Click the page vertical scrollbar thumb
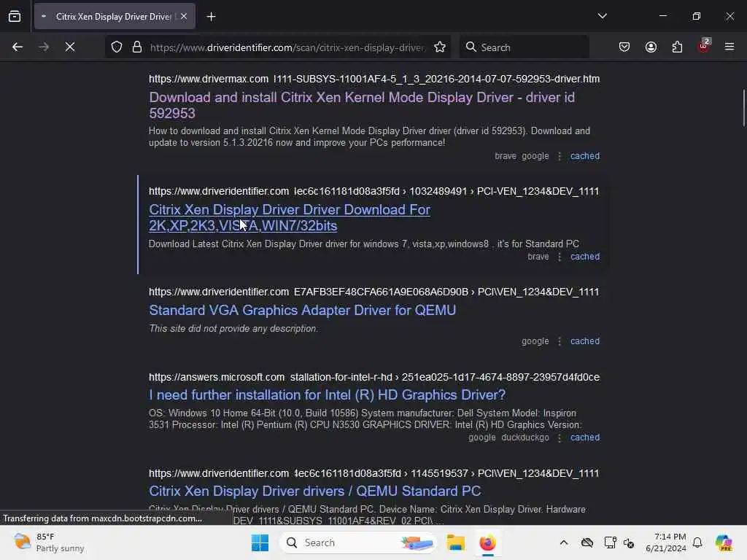Image resolution: width=747 pixels, height=560 pixels. (743, 108)
